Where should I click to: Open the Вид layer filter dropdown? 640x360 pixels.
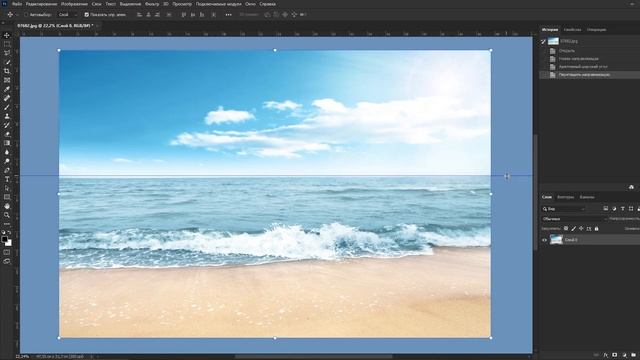point(563,209)
